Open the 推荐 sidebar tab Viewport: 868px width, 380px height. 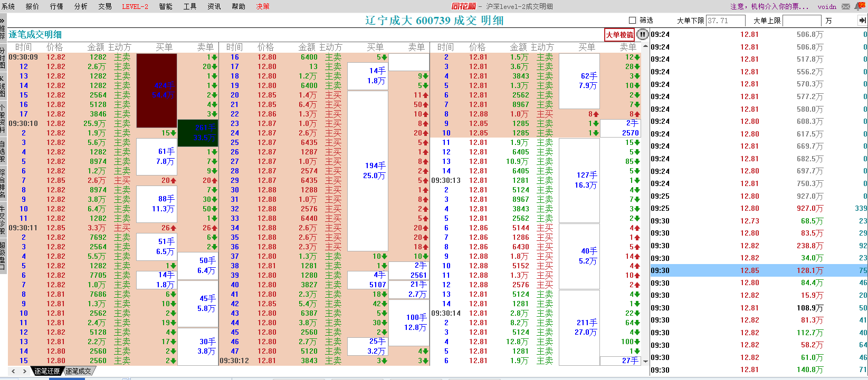point(3,33)
